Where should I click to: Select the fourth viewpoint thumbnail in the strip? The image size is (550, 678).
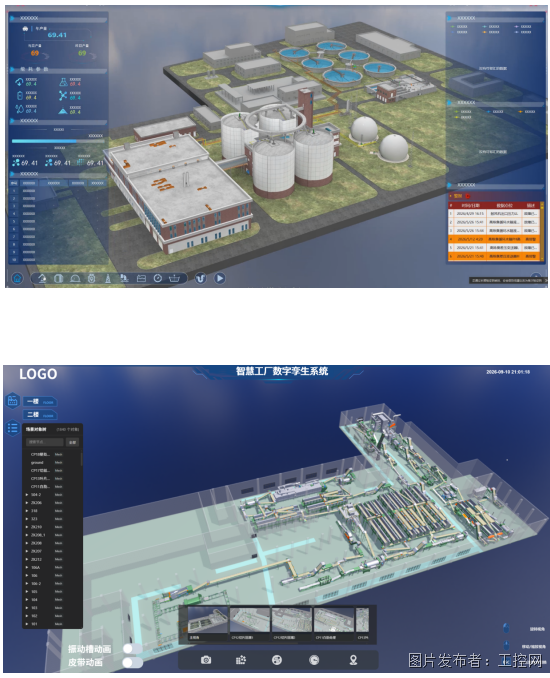tap(333, 623)
